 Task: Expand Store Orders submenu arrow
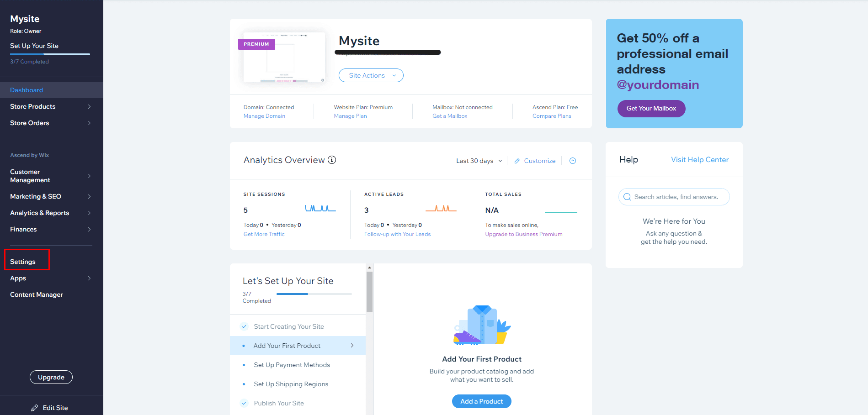tap(89, 123)
